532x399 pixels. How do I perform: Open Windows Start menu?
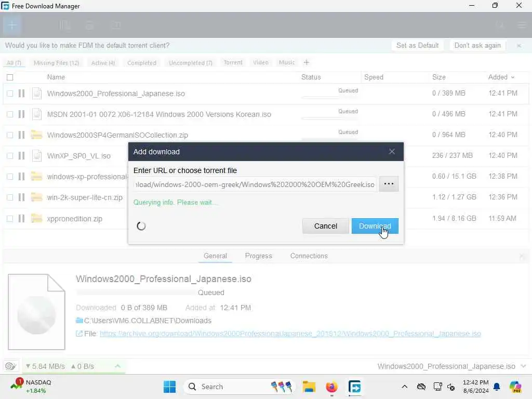[170, 387]
